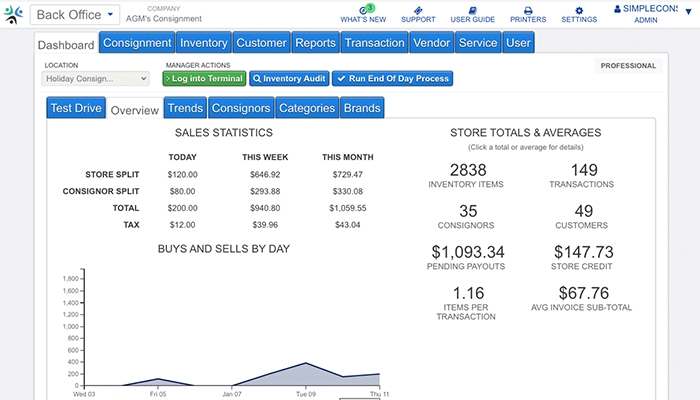Open the User Guide book icon
Viewport: 700px width, 400px height.
tap(472, 10)
